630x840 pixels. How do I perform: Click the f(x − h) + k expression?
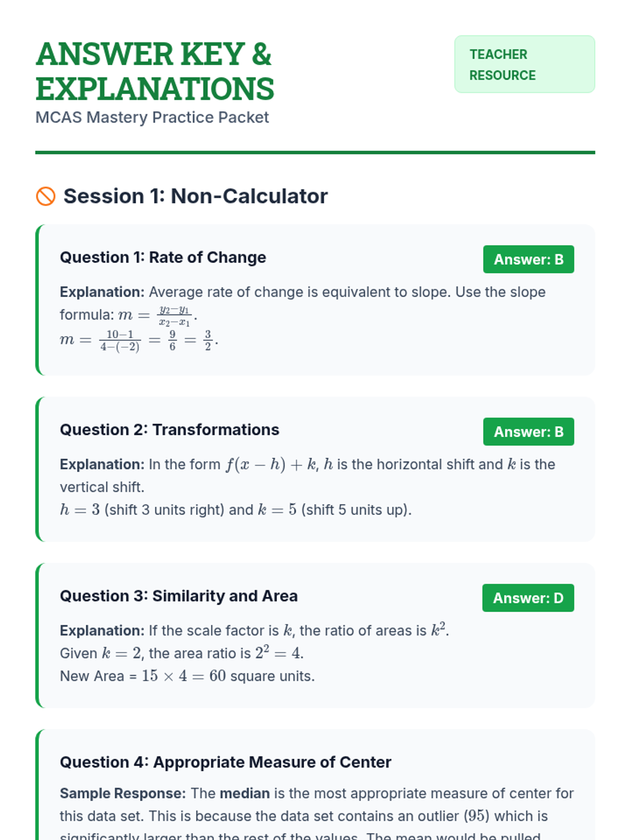(271, 465)
